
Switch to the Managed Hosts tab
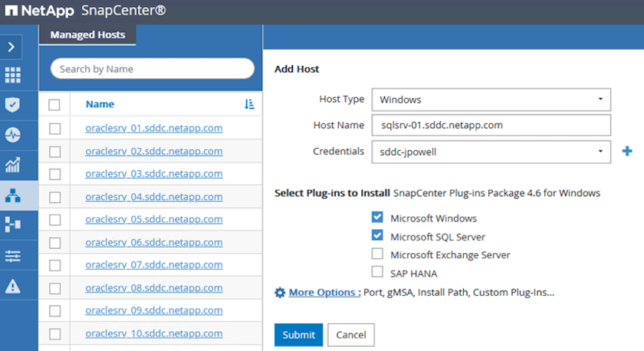(87, 34)
